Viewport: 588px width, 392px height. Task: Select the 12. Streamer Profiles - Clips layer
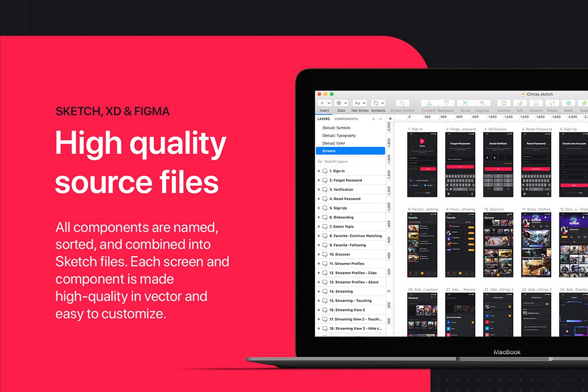351,273
